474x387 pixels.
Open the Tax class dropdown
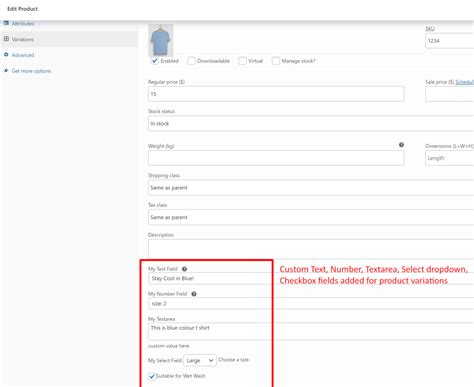point(311,217)
